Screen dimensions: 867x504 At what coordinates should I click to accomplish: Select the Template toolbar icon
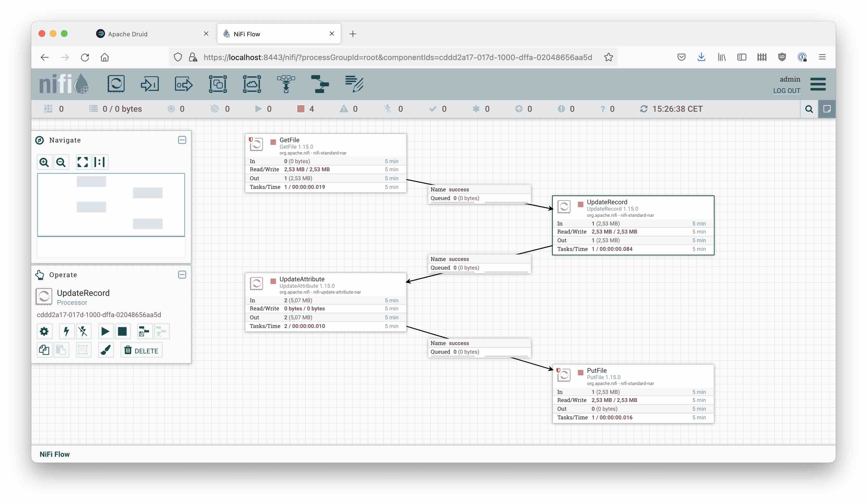320,84
